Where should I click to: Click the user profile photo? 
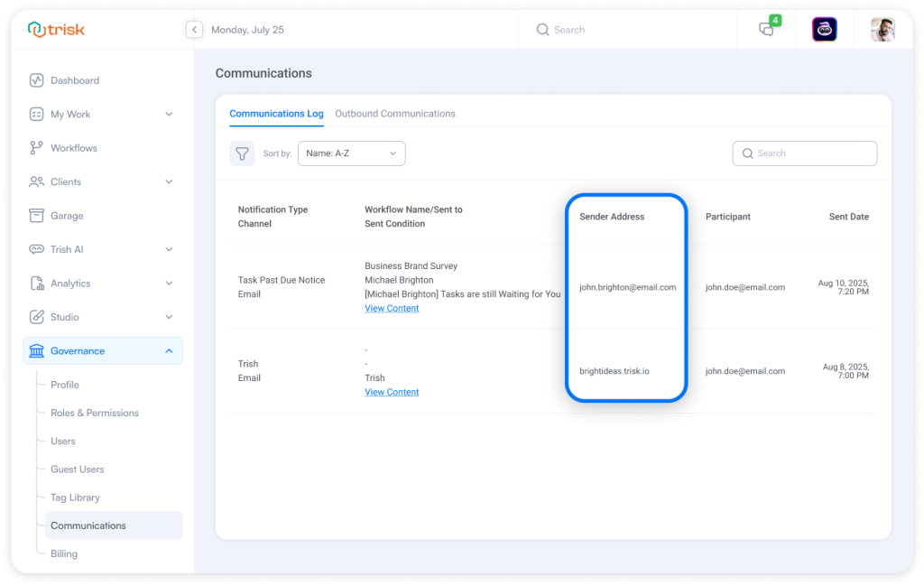882,30
